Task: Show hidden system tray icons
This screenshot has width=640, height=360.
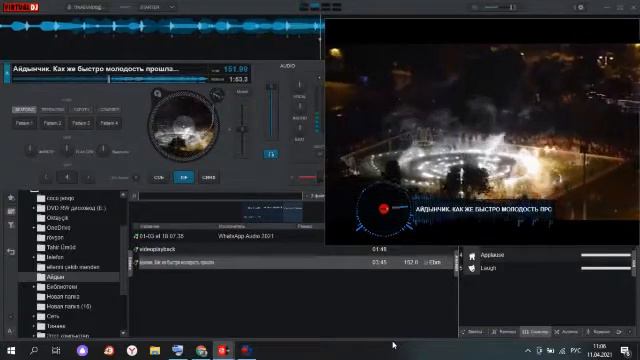Action: [x=528, y=351]
